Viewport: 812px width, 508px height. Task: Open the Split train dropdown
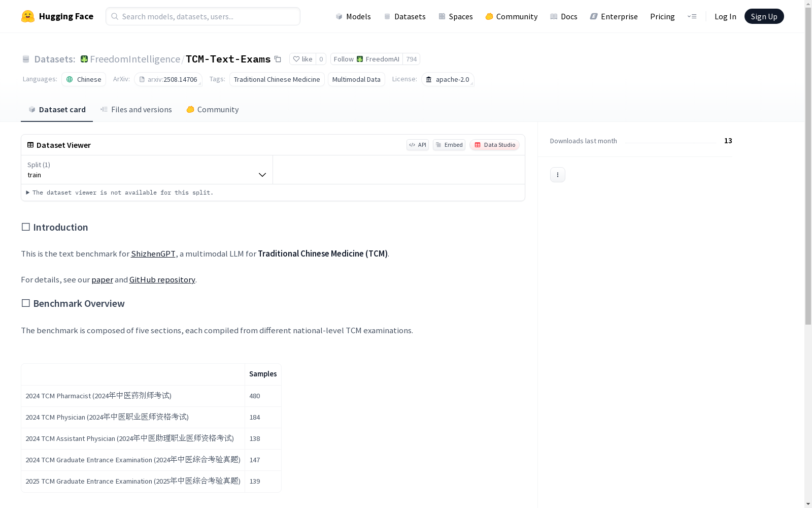147,170
